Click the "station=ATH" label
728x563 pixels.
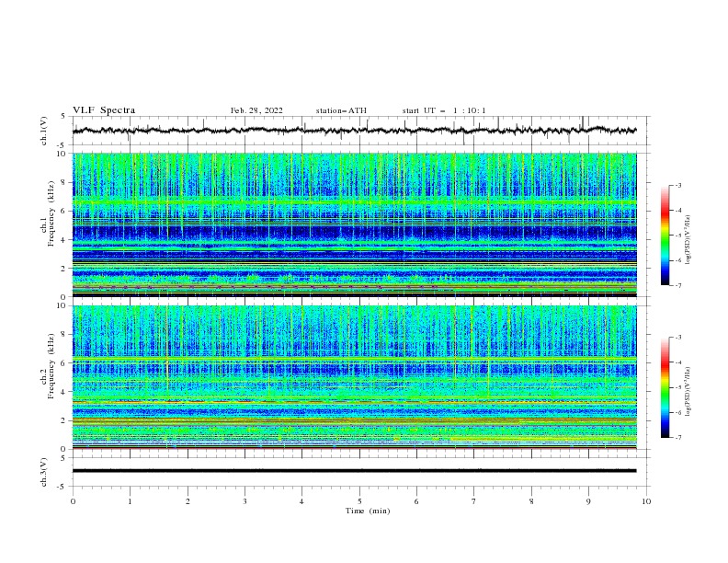(x=341, y=110)
